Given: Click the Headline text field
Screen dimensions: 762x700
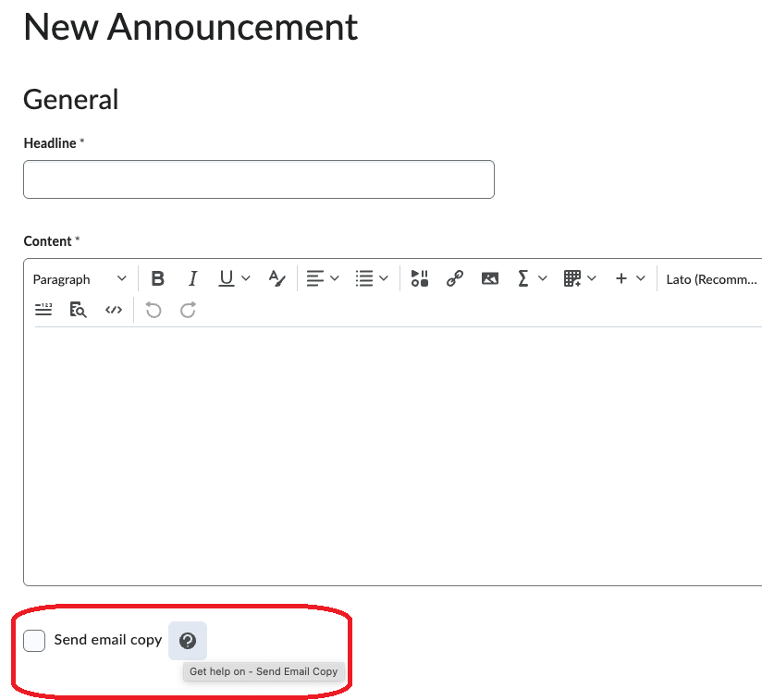Looking at the screenshot, I should point(259,179).
